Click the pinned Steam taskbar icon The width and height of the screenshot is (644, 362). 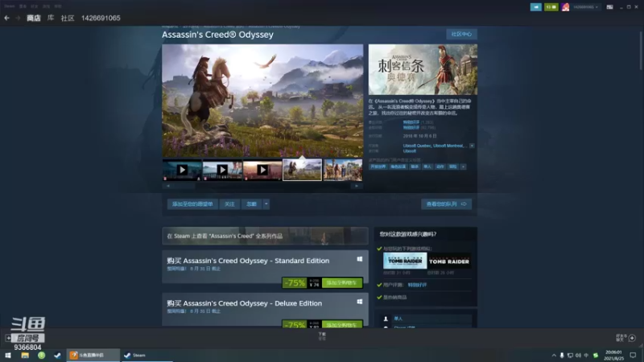pyautogui.click(x=57, y=356)
